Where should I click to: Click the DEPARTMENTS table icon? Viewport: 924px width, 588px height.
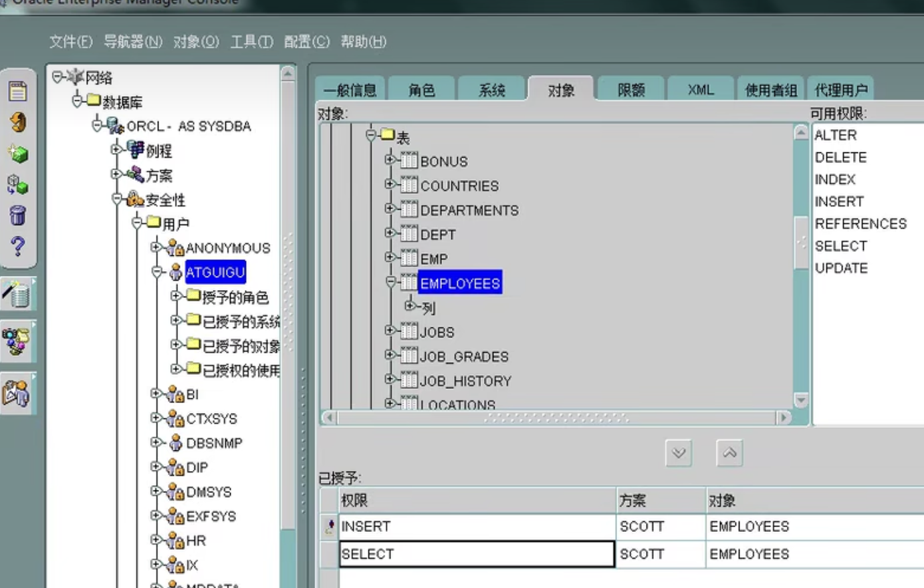(x=409, y=210)
